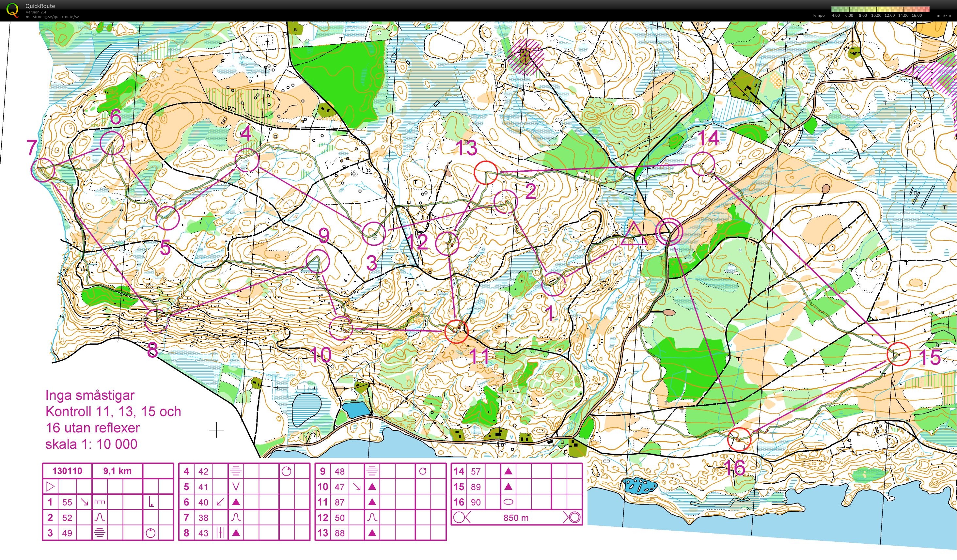957x560 pixels.
Task: Click the '130110' header cell
Action: coord(67,471)
